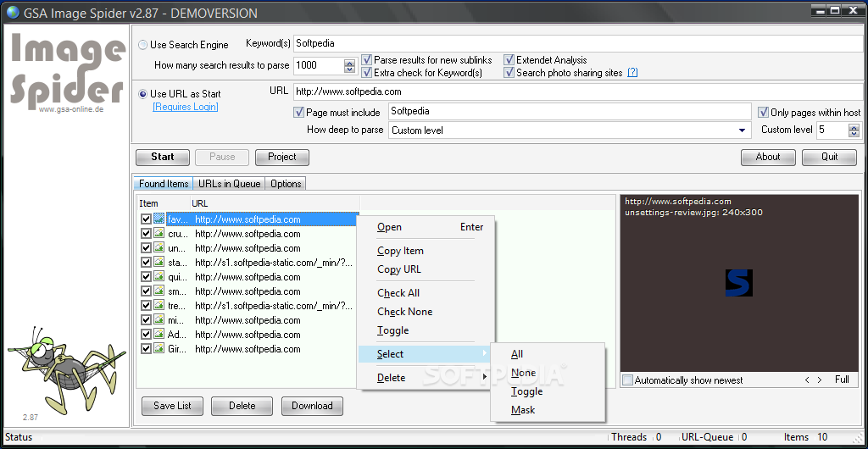Choose Check All in context menu
868x449 pixels.
(426, 293)
